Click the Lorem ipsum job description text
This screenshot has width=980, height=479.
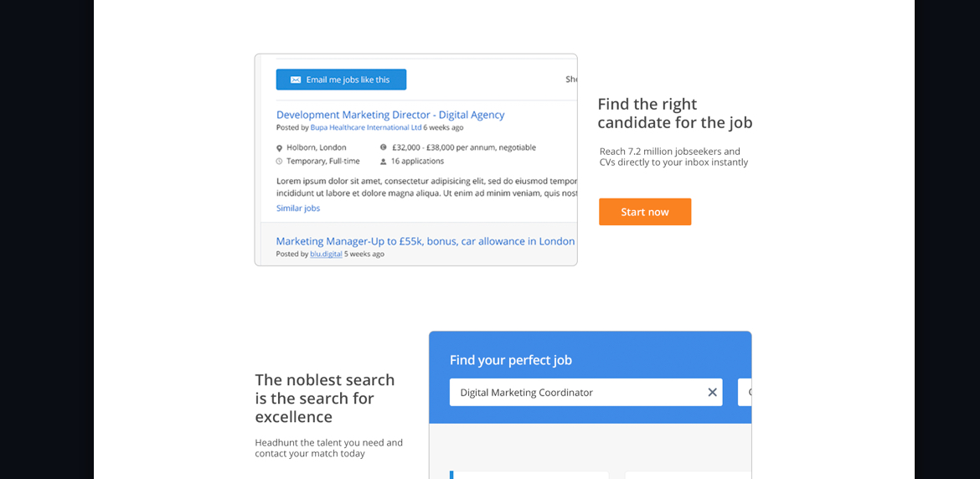point(426,187)
